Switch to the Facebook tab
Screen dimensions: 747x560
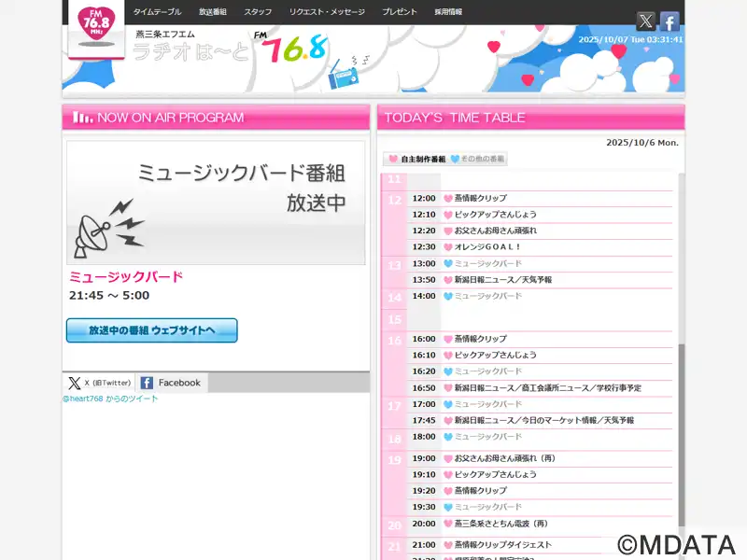point(171,383)
